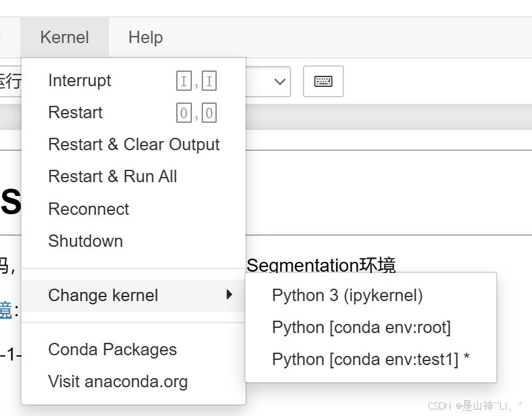Shutdown the current kernel

pos(85,241)
